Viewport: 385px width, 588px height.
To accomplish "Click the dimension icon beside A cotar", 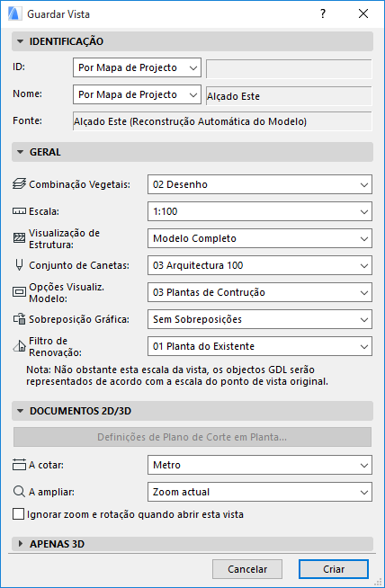I will [x=19, y=465].
